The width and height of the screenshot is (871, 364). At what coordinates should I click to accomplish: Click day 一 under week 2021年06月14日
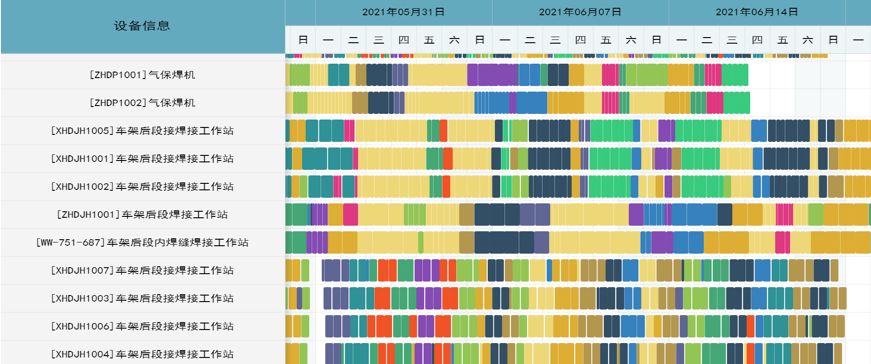[682, 39]
